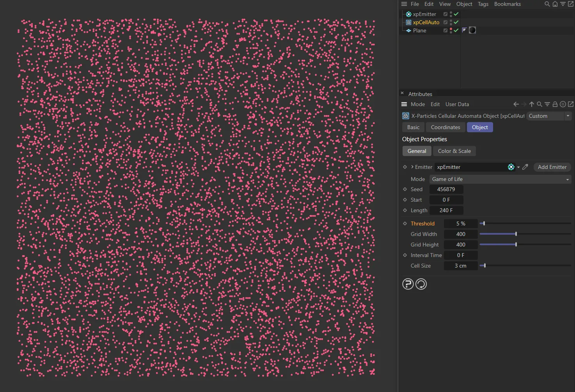The height and width of the screenshot is (392, 575).
Task: Open the Bookmarks menu
Action: [x=508, y=4]
